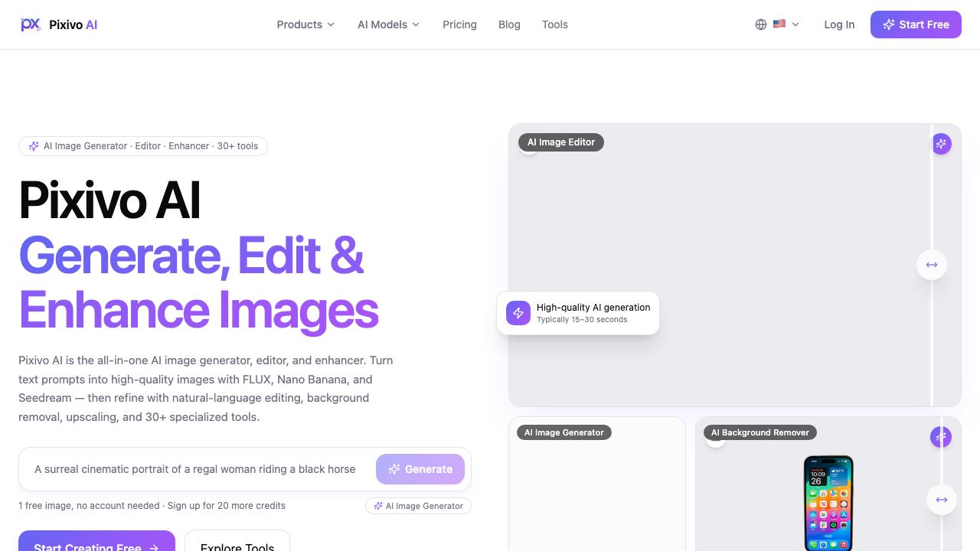
Task: Click the AI Image Generator card label
Action: click(564, 432)
